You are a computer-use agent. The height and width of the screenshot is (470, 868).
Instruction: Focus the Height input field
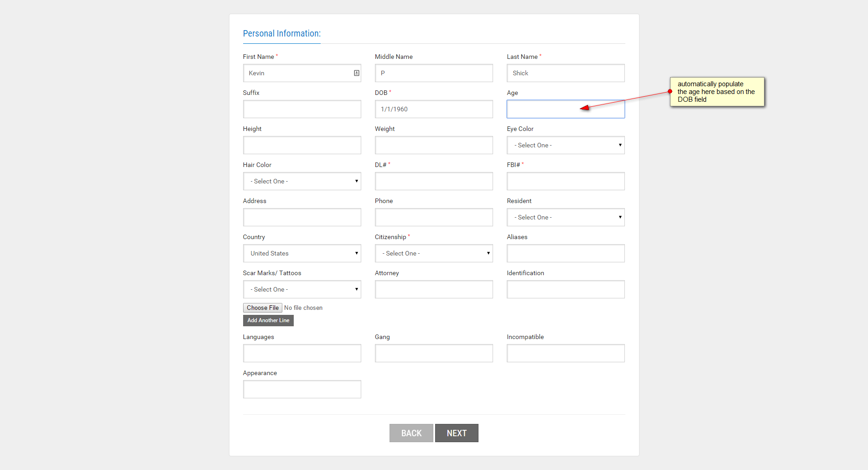tap(302, 145)
